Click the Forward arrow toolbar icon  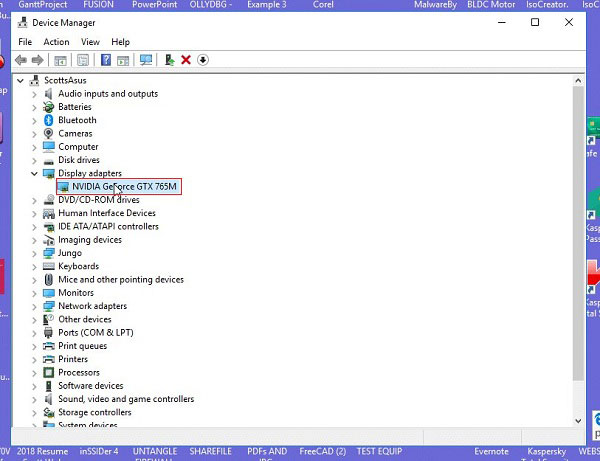37,60
